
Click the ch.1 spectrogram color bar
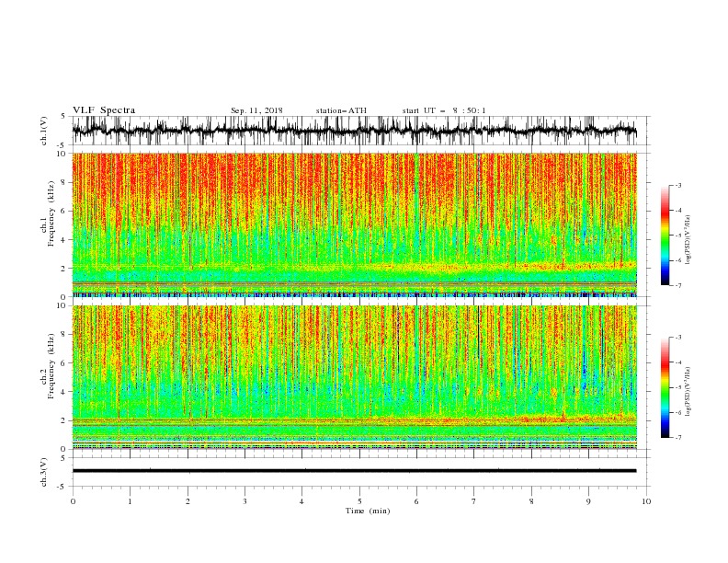click(x=665, y=235)
